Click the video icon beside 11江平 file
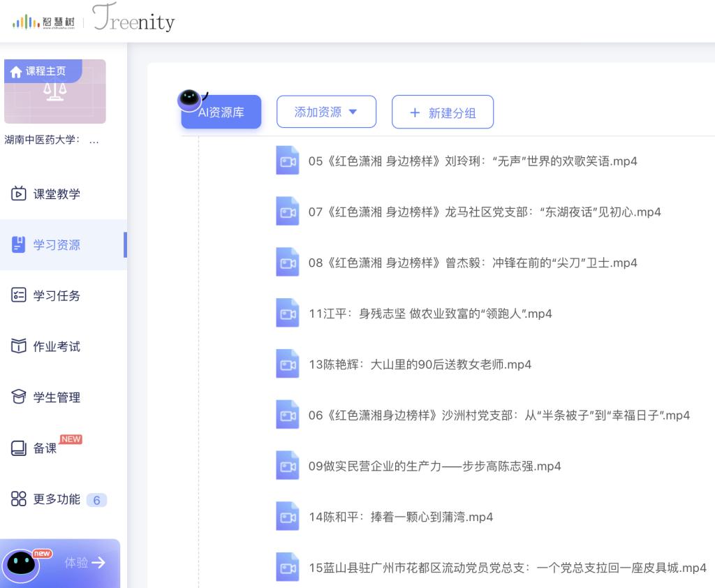This screenshot has width=715, height=588. (287, 314)
